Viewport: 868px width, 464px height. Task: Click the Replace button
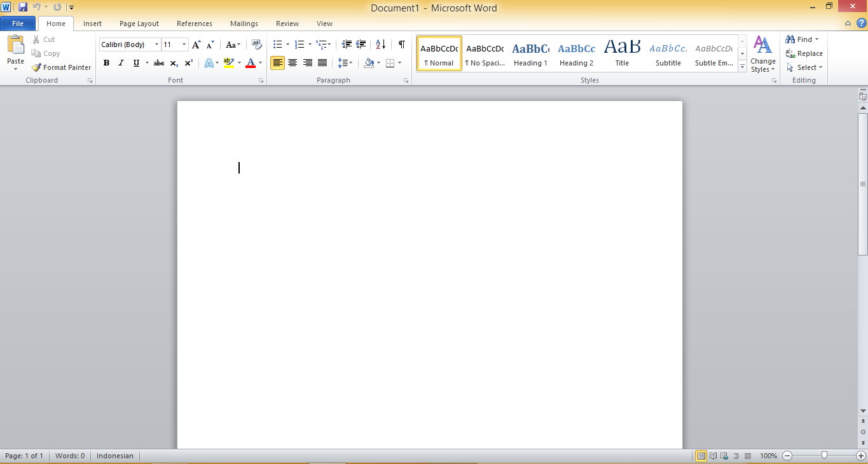(x=804, y=53)
